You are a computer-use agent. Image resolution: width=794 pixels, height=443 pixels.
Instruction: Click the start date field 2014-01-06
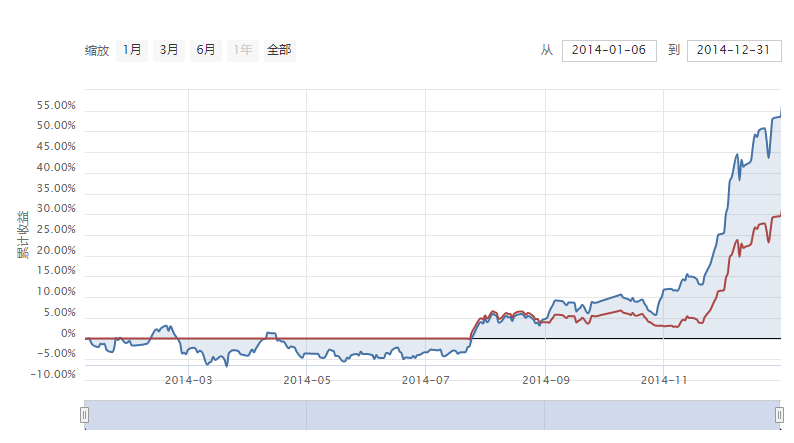tap(609, 51)
